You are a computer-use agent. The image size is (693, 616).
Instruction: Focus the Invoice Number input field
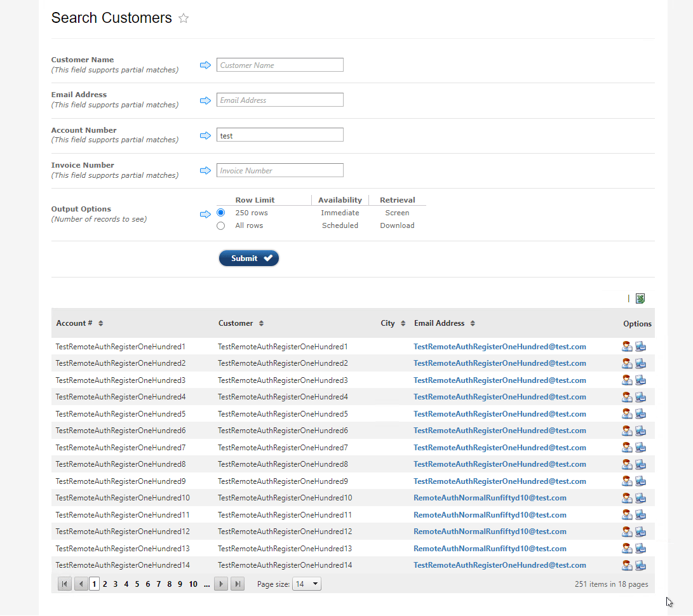point(279,171)
